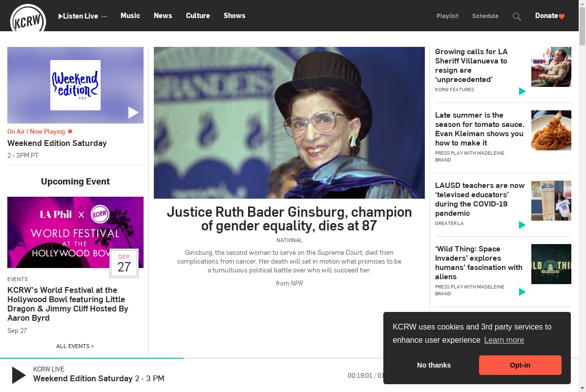Open the Schedule page

pyautogui.click(x=485, y=16)
